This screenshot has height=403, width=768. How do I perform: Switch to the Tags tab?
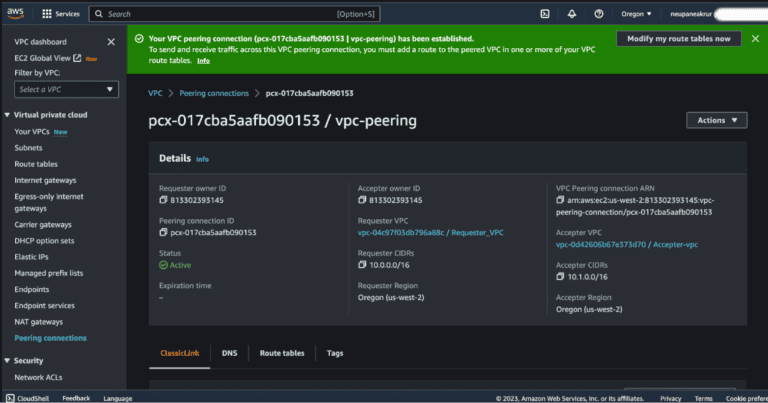335,353
